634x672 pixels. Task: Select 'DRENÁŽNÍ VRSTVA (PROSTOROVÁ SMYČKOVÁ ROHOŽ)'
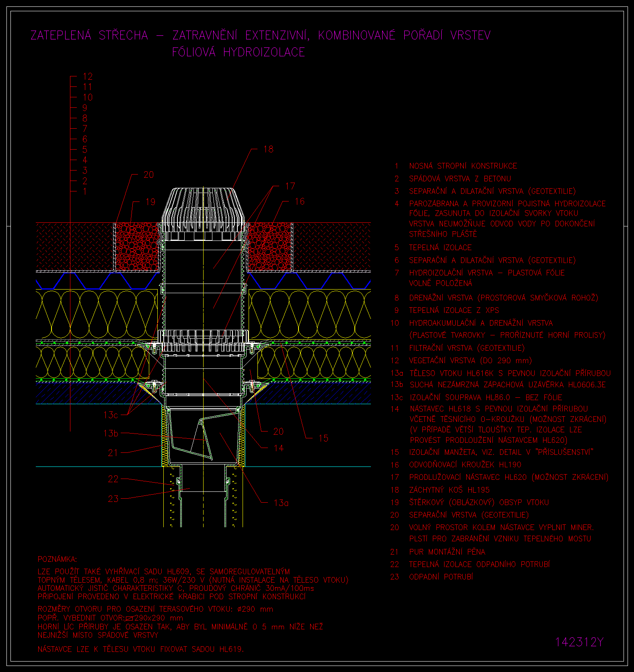pos(504,298)
